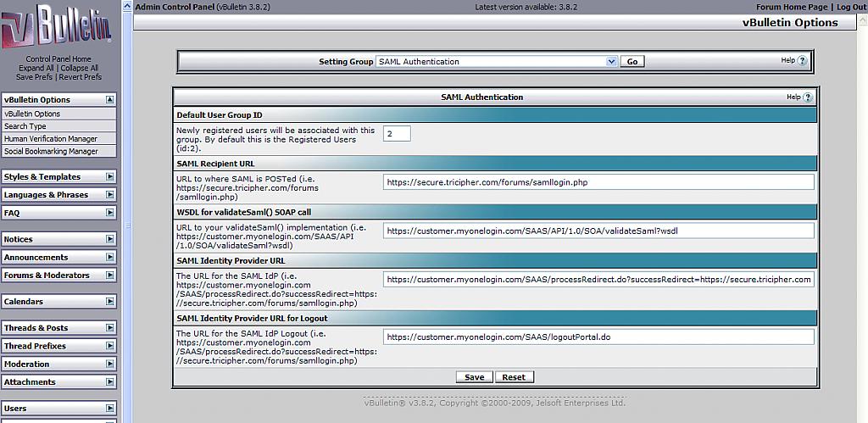Open Social Bookmarking Manager menu item
The width and height of the screenshot is (868, 423).
(51, 152)
